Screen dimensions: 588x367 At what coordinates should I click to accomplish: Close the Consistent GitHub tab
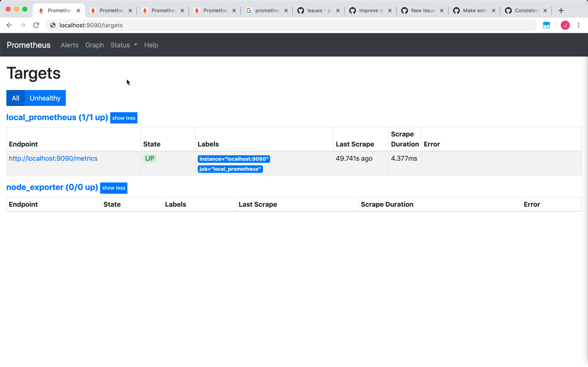tap(545, 10)
